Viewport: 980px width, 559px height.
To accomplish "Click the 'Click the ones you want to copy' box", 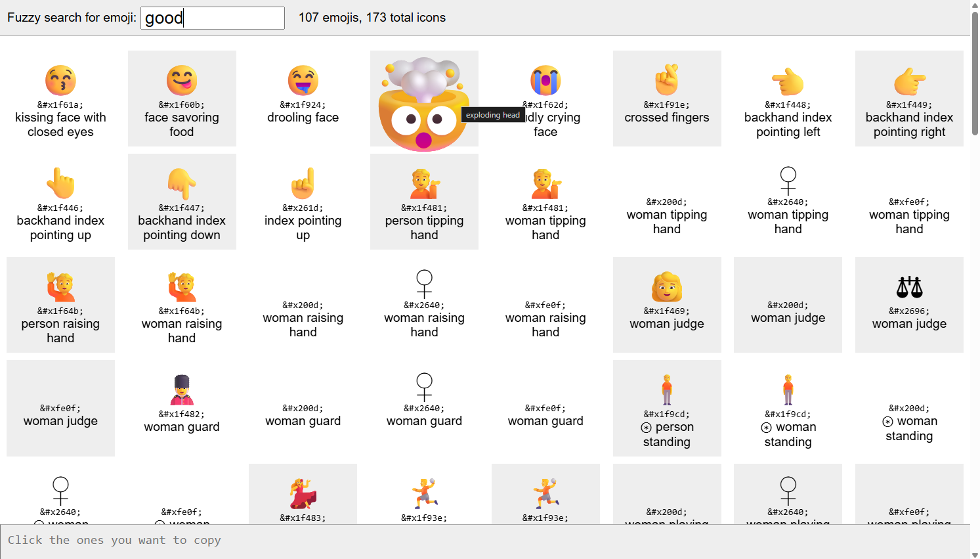I will tap(485, 541).
